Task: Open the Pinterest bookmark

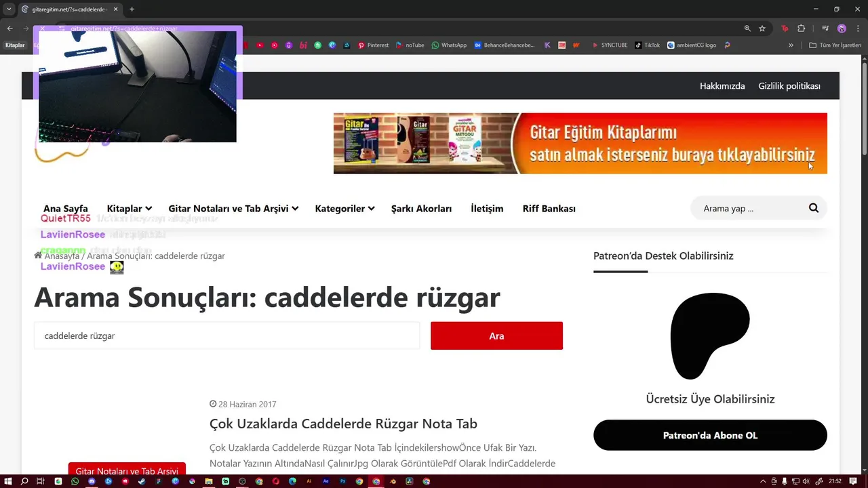Action: point(373,45)
